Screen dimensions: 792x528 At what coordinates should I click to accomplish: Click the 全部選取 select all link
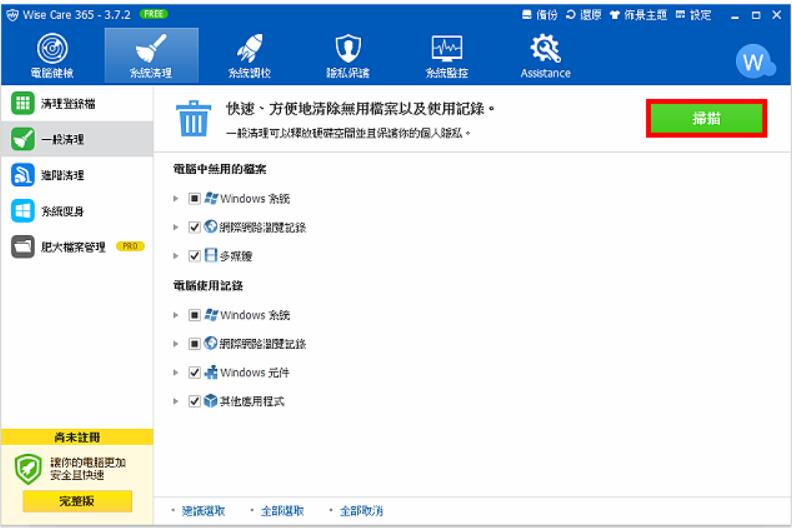(282, 511)
